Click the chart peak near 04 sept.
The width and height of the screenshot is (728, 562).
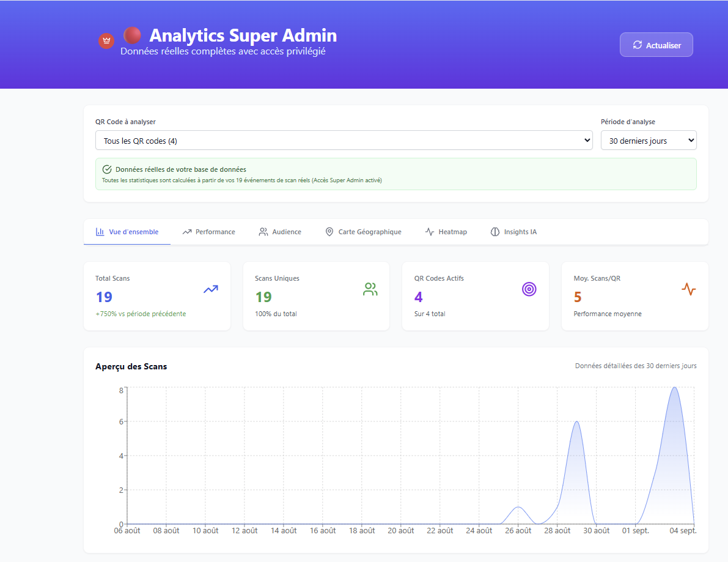click(674, 388)
